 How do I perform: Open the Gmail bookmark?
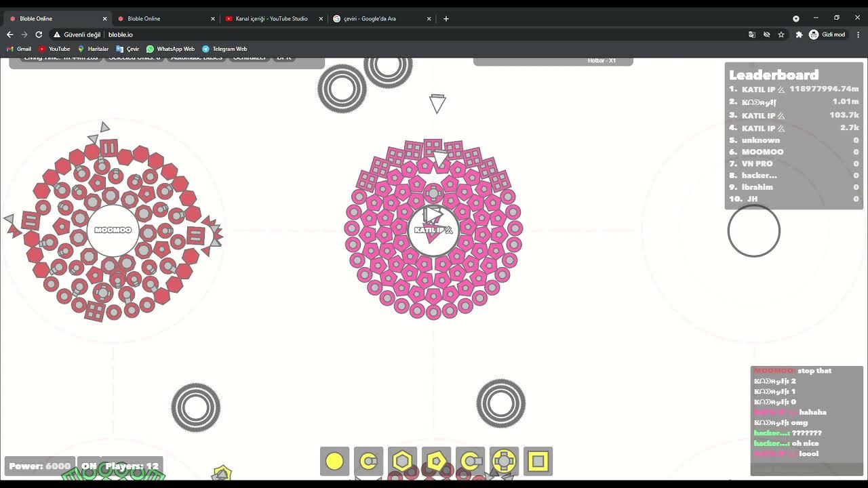[x=19, y=49]
